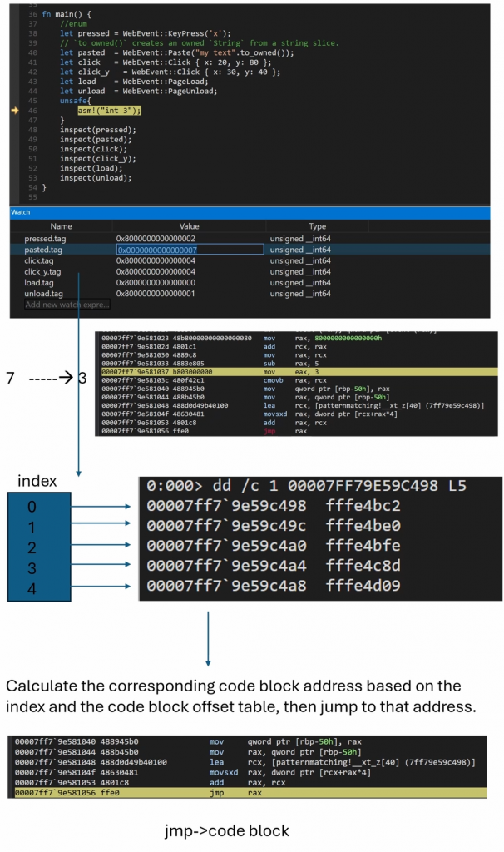This screenshot has width=504, height=852.
Task: Click the yellow current-statement arrow in gutter
Action: point(14,110)
